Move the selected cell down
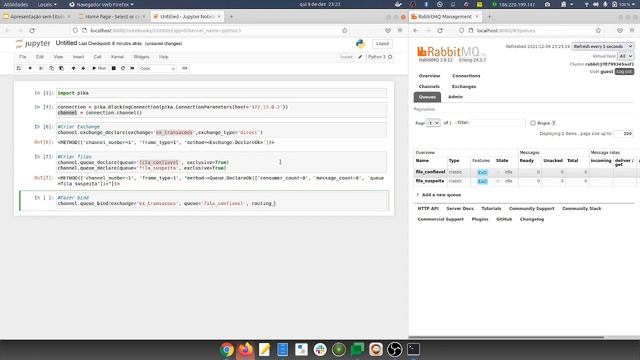The width and height of the screenshot is (640, 360). [x=83, y=69]
